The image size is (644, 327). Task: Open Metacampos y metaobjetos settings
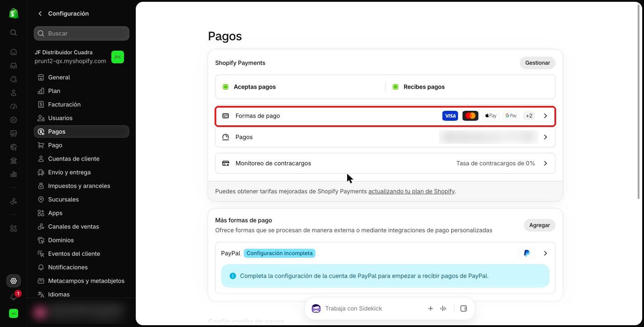(x=81, y=281)
